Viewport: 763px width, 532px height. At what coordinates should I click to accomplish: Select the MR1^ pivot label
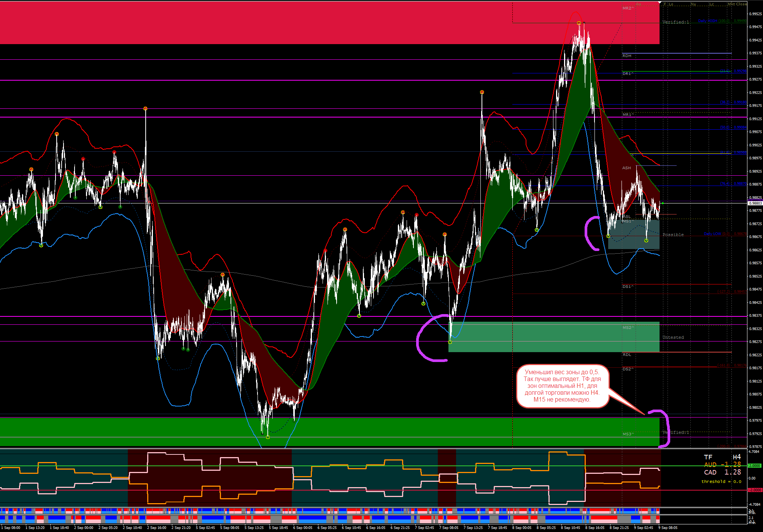628,114
